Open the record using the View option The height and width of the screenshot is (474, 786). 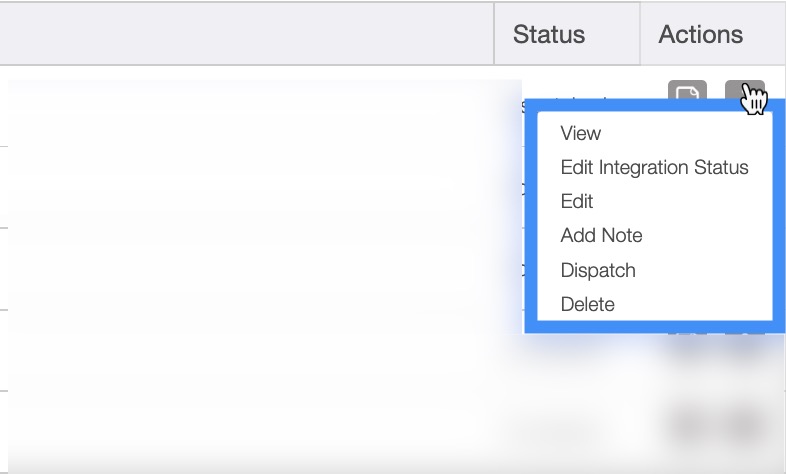click(x=581, y=133)
